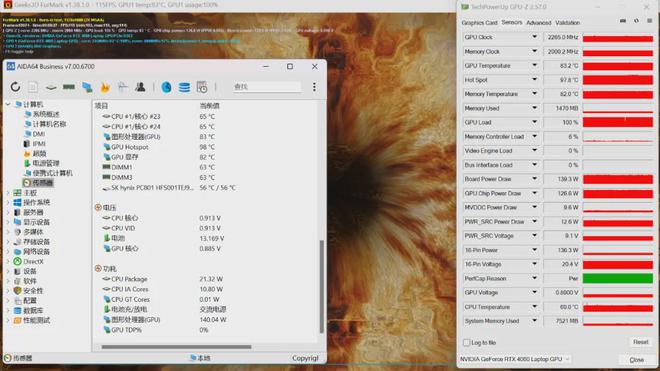The image size is (660, 371).
Task: Open the GPU selector dropdown at GPU-Z bottom
Action: click(515, 359)
